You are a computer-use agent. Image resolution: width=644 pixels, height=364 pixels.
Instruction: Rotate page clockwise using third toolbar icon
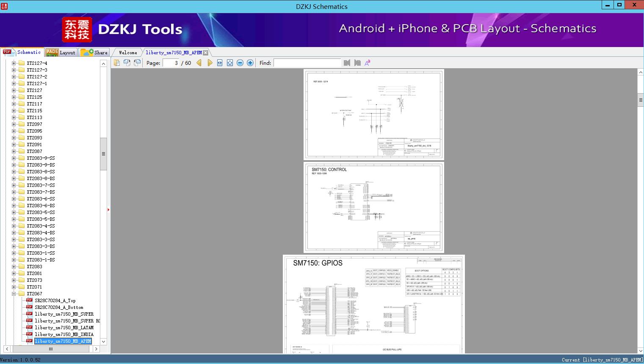137,63
